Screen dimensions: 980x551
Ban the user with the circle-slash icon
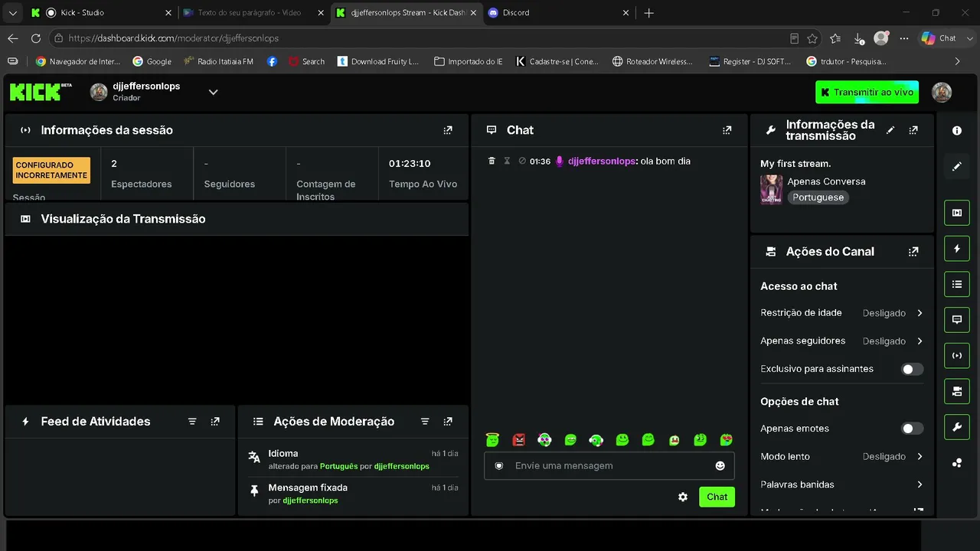coord(522,161)
